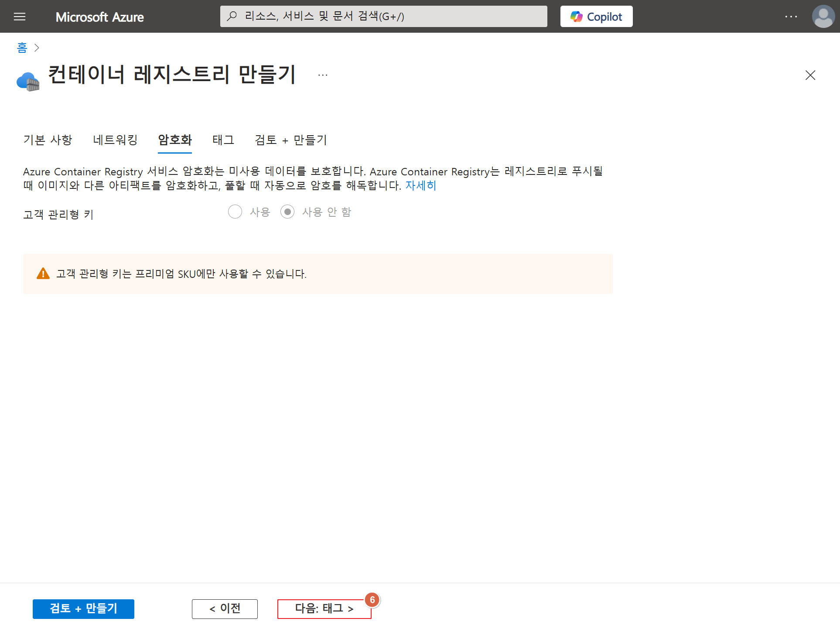Switch to the 기본 사항 tab
The width and height of the screenshot is (840, 639).
(x=48, y=140)
